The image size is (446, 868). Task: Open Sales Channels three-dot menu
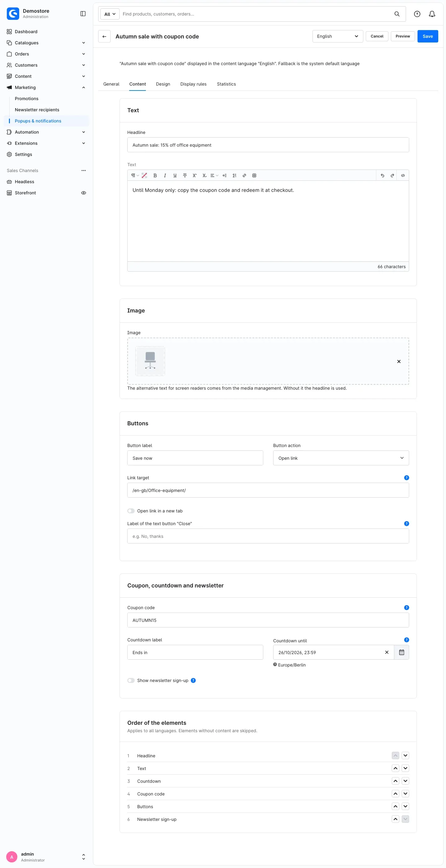coord(84,170)
